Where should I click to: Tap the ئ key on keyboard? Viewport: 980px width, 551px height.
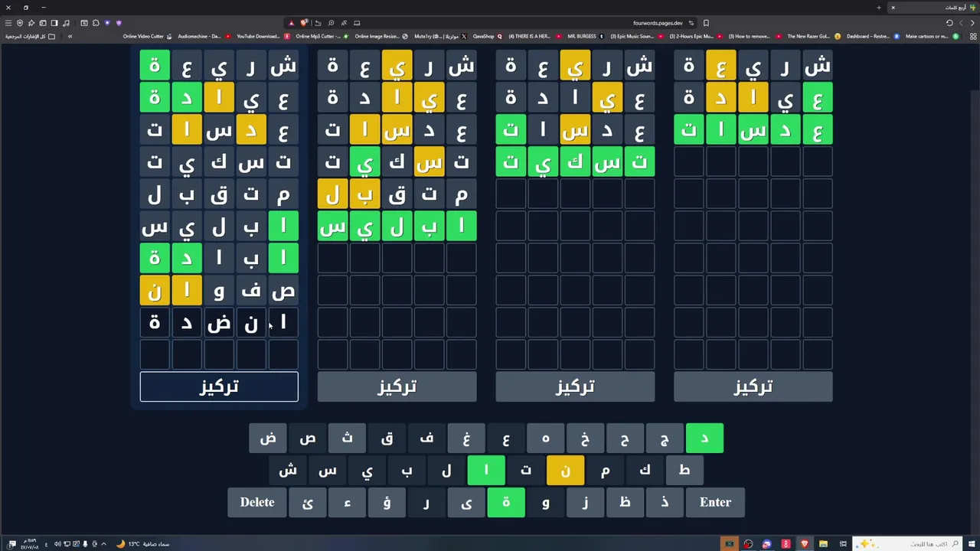308,502
